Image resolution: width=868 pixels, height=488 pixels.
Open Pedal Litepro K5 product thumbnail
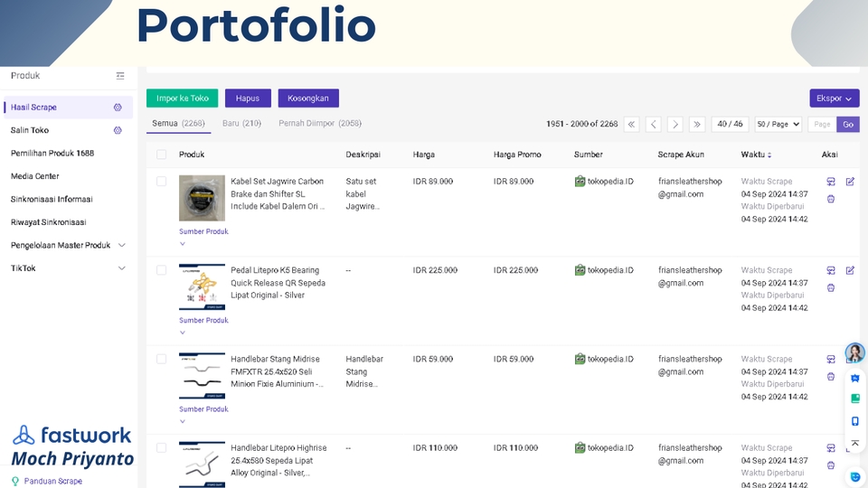[x=202, y=286]
